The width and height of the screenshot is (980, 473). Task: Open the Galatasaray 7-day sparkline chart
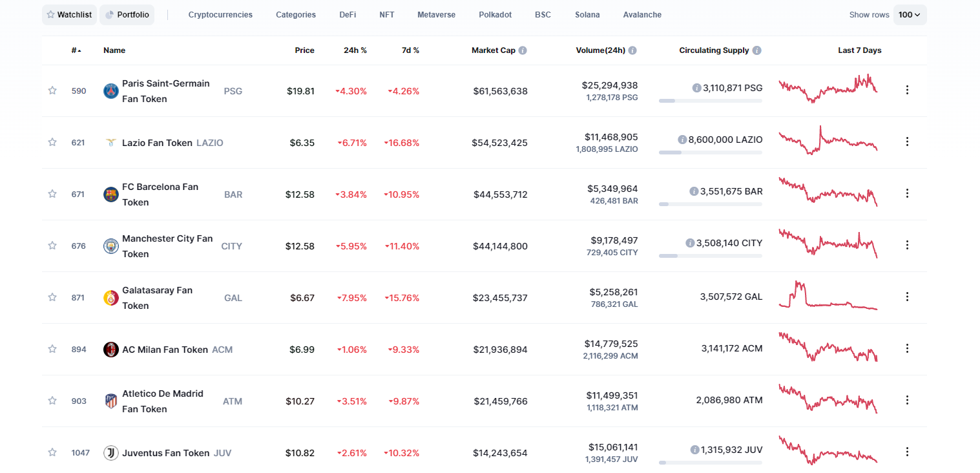point(828,295)
